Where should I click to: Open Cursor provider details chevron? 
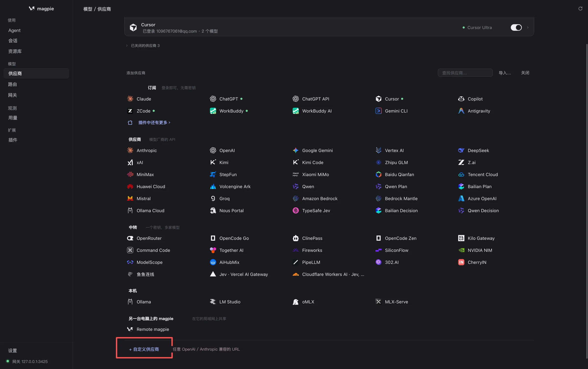pyautogui.click(x=528, y=27)
